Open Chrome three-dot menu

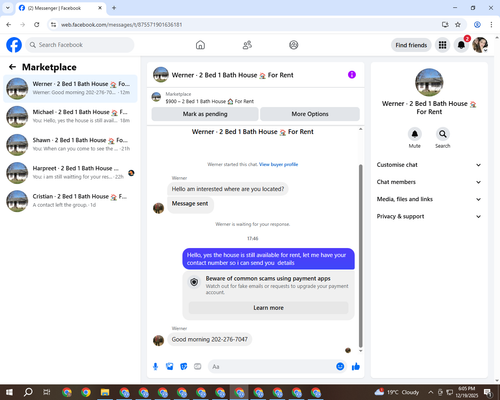click(x=491, y=25)
